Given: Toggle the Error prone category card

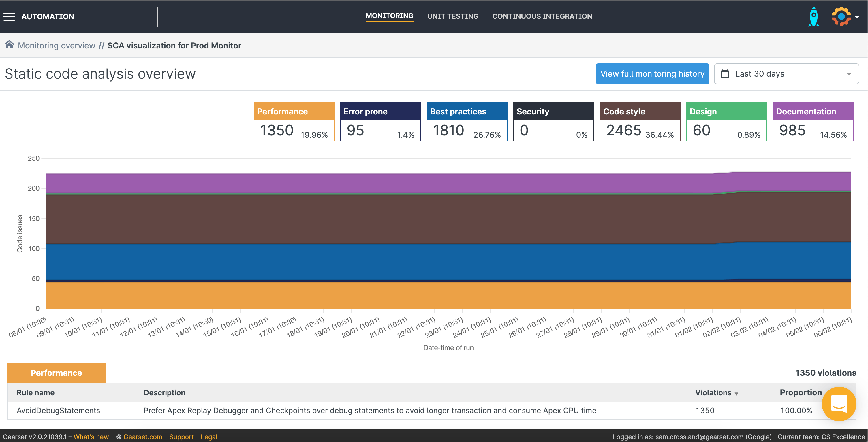Looking at the screenshot, I should [380, 122].
